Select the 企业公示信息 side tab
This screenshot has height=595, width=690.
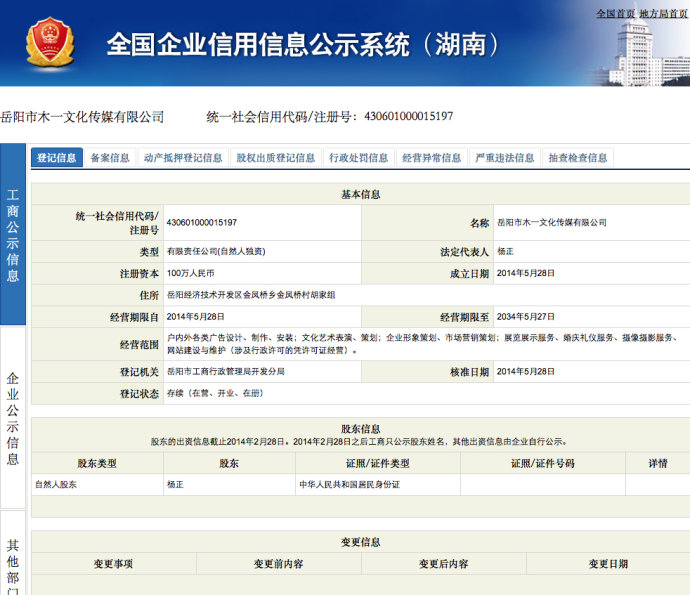pos(13,418)
